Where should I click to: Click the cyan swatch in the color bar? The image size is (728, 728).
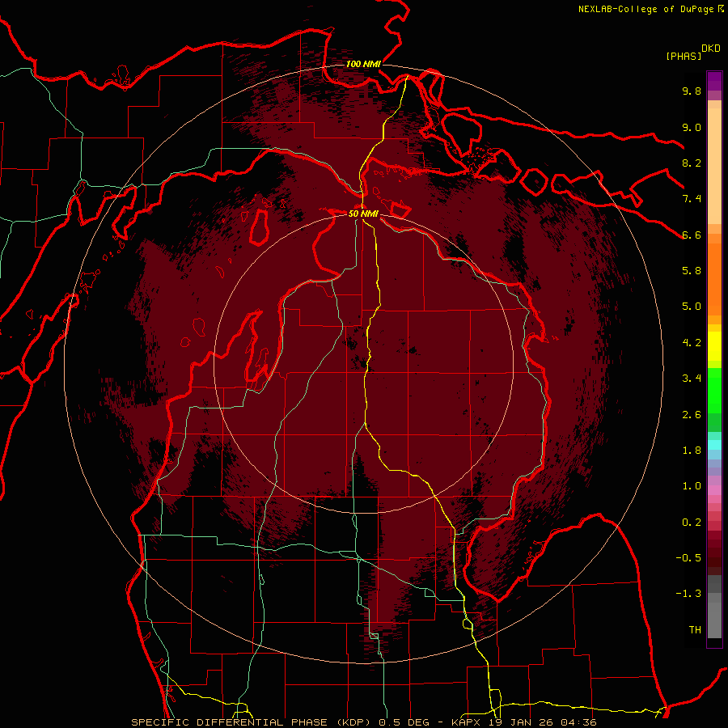tap(714, 445)
